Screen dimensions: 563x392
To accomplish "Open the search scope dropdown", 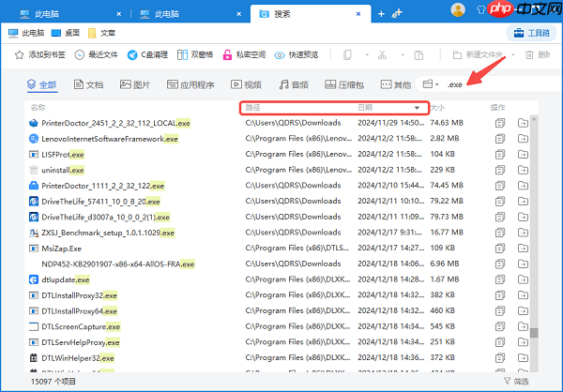I will coord(431,84).
